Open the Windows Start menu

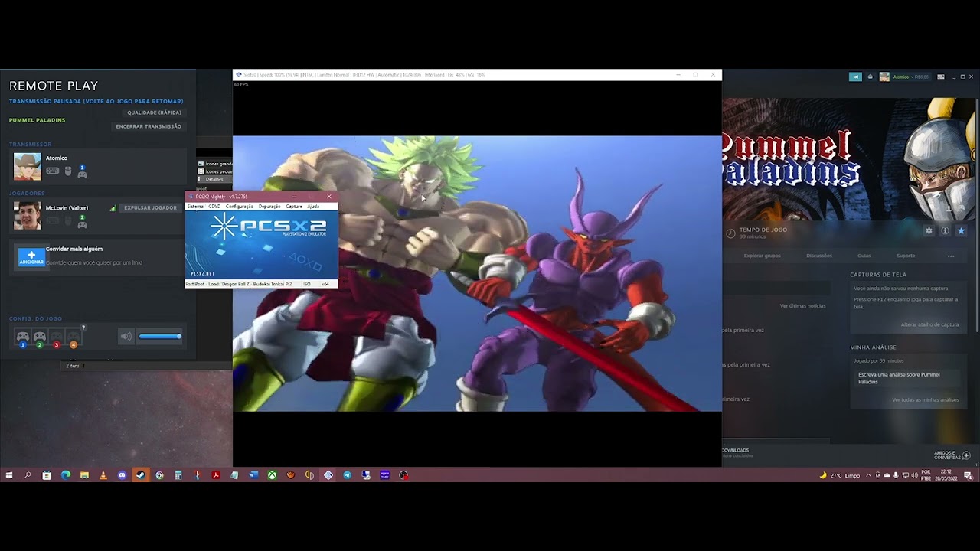[x=9, y=475]
